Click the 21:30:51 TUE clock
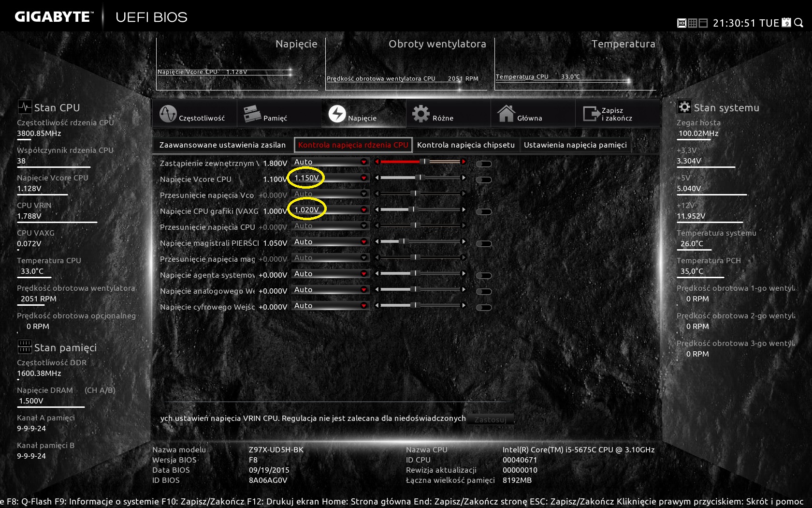 point(746,23)
